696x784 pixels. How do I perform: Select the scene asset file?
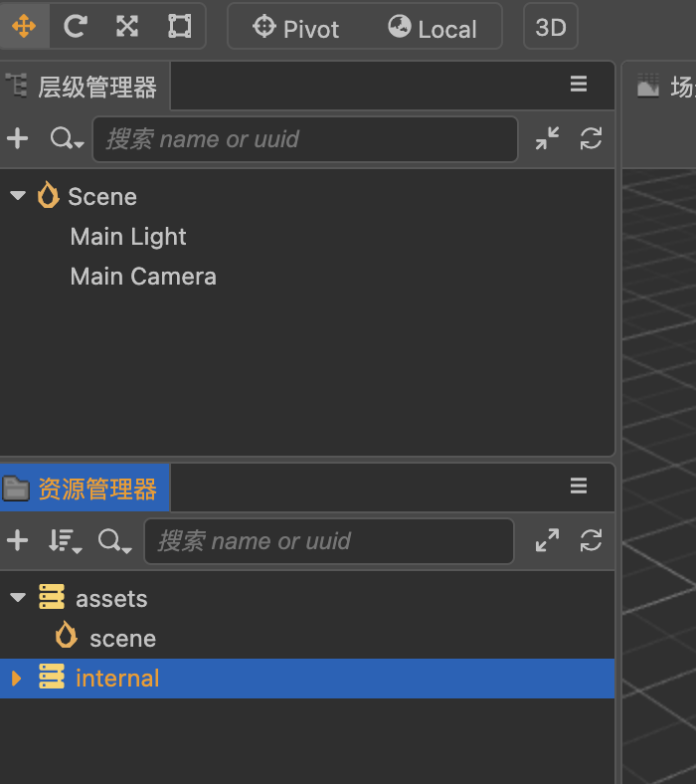(122, 639)
